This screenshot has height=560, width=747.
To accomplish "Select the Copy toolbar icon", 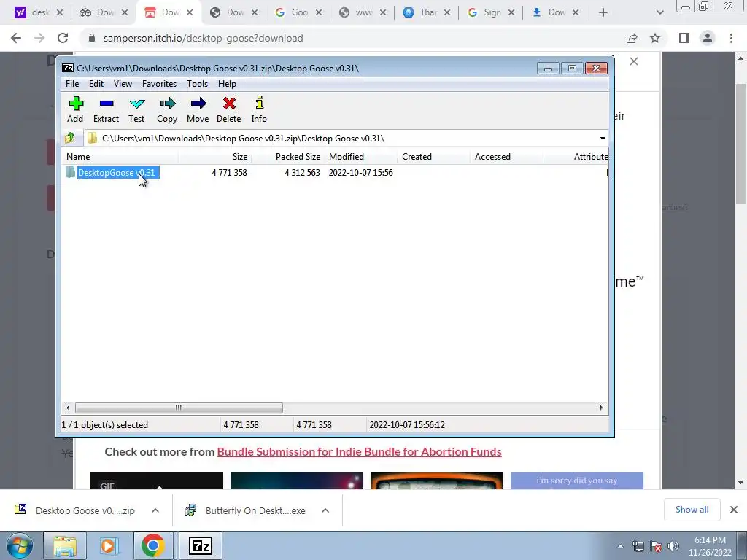I will (167, 109).
